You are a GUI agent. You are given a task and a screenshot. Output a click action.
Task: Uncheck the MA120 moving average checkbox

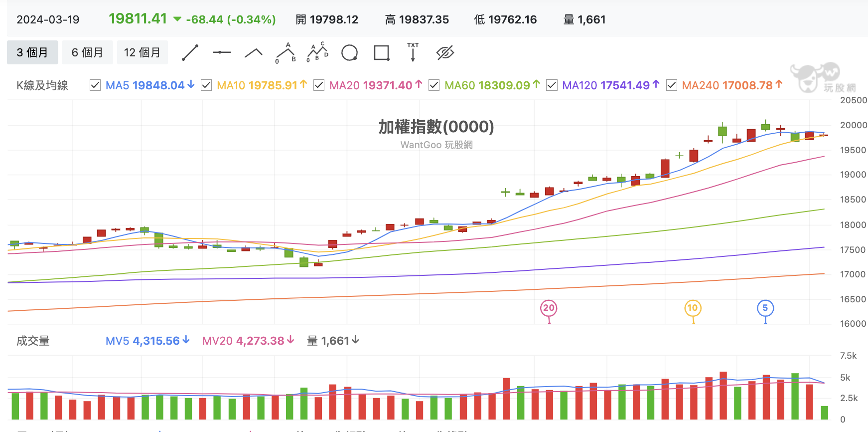(552, 85)
